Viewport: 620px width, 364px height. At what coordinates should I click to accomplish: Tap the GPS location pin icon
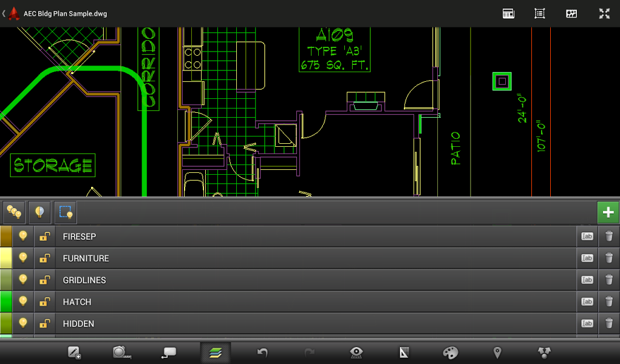[x=497, y=352]
